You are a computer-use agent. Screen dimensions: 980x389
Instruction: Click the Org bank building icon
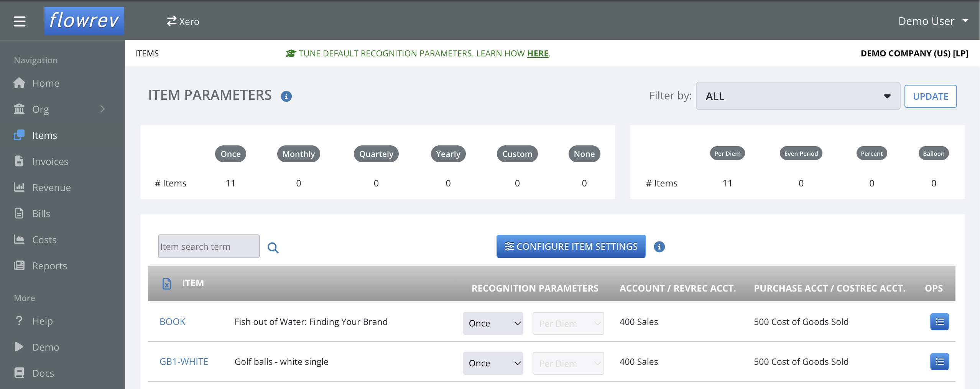[19, 109]
